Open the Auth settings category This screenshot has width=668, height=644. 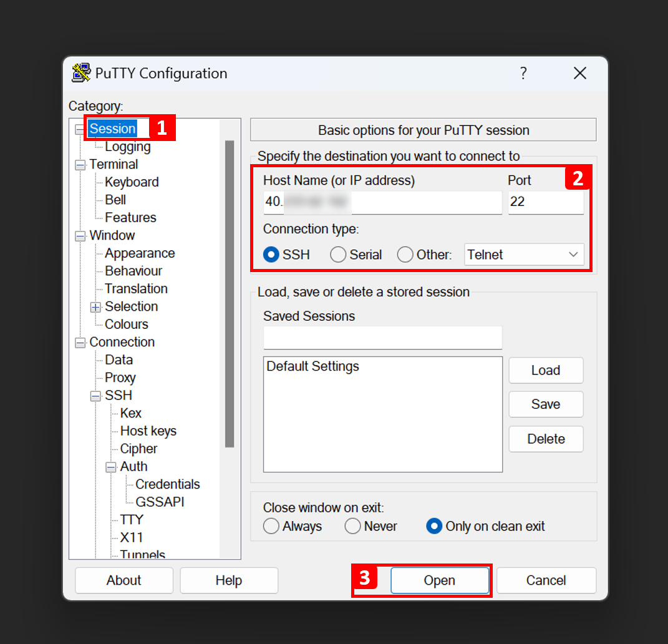tap(133, 466)
